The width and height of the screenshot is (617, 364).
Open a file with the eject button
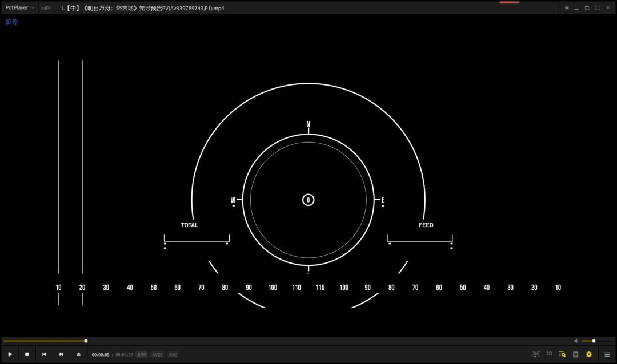click(x=78, y=354)
